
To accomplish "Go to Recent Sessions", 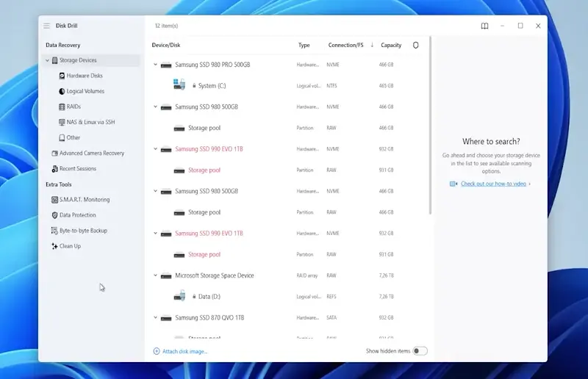I will click(x=78, y=169).
